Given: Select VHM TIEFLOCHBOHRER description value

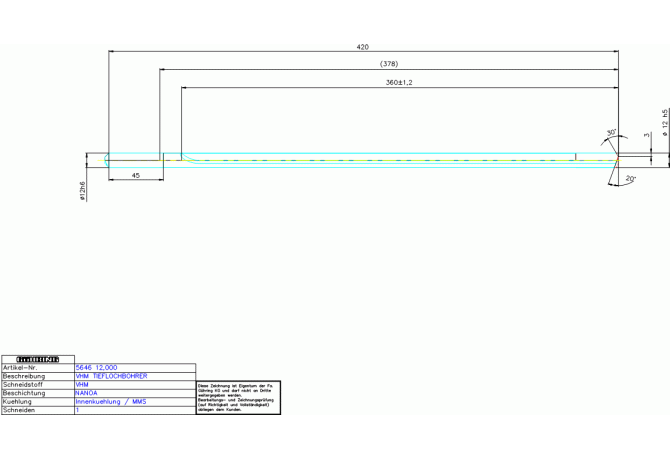Looking at the screenshot, I should pyautogui.click(x=111, y=376).
